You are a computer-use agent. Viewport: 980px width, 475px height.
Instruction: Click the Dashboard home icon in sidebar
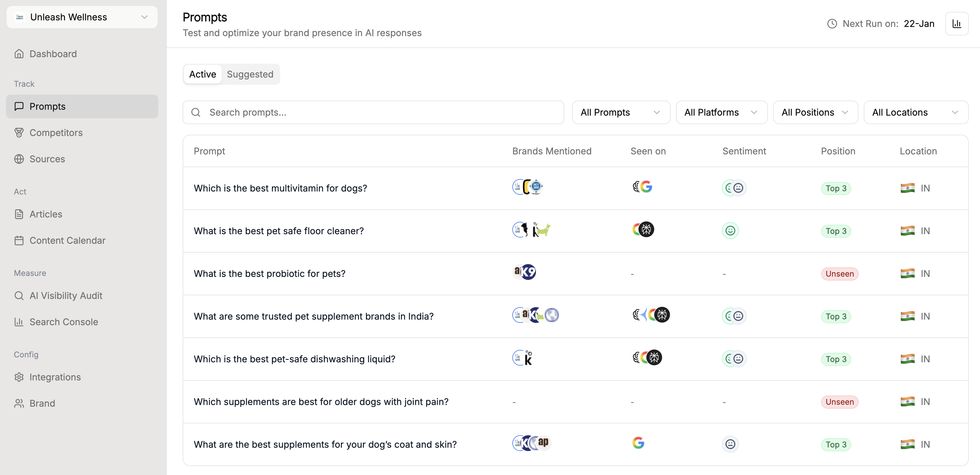pyautogui.click(x=19, y=54)
